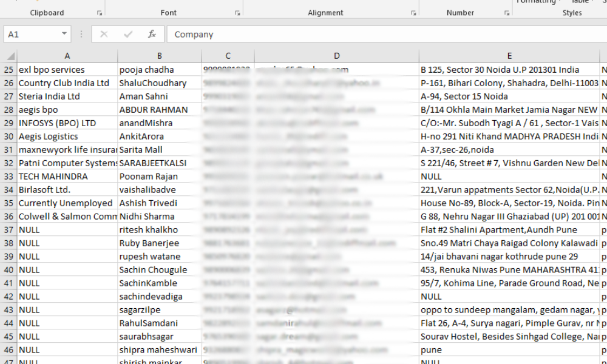Open Insert Function with the fx icon

[152, 35]
